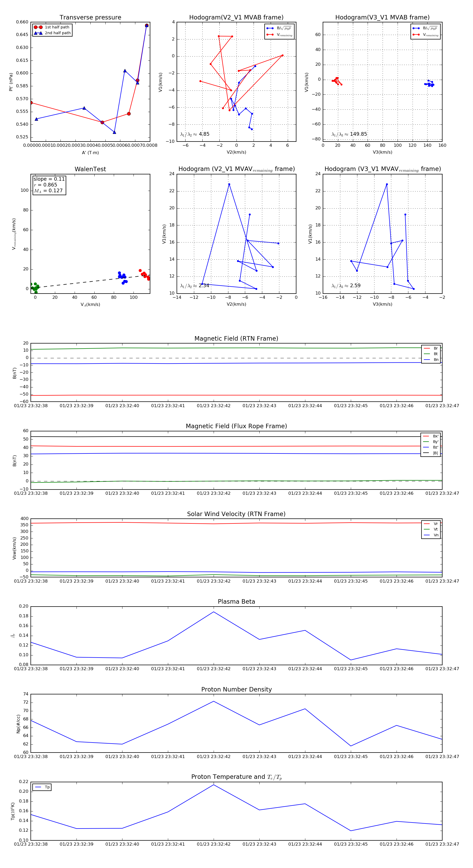
Task: Click the V_A(km/s) axis label in WalenTest
Action: click(x=90, y=304)
